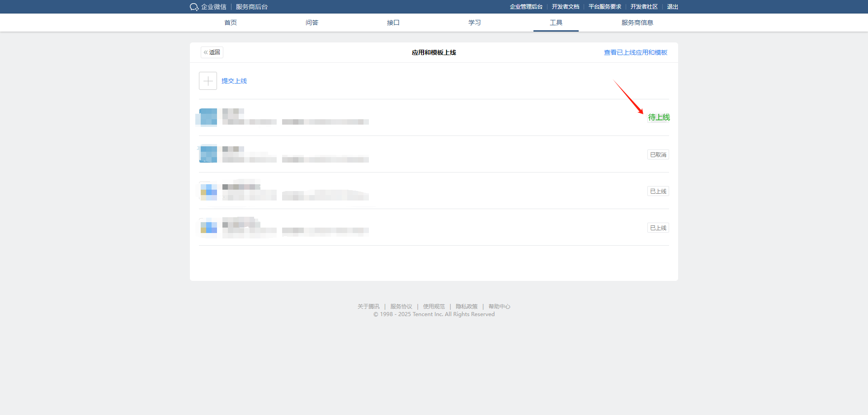Switch to the 问答 tab
The width and height of the screenshot is (868, 415).
[312, 23]
